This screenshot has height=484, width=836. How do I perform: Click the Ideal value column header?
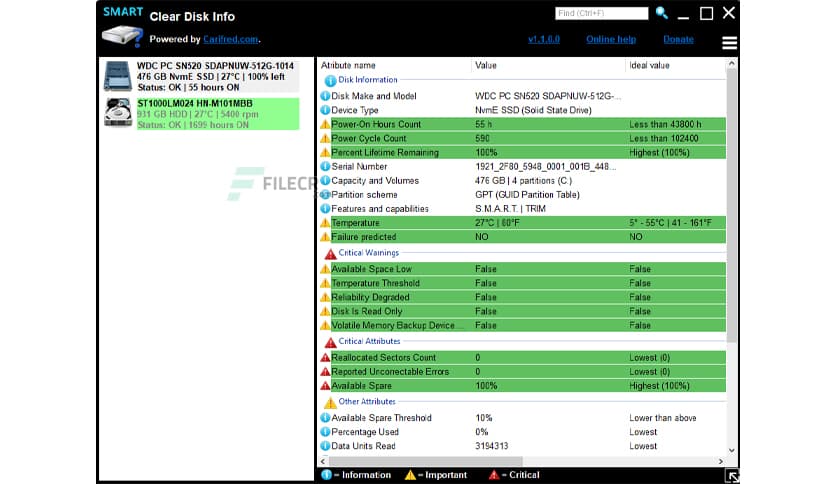649,65
